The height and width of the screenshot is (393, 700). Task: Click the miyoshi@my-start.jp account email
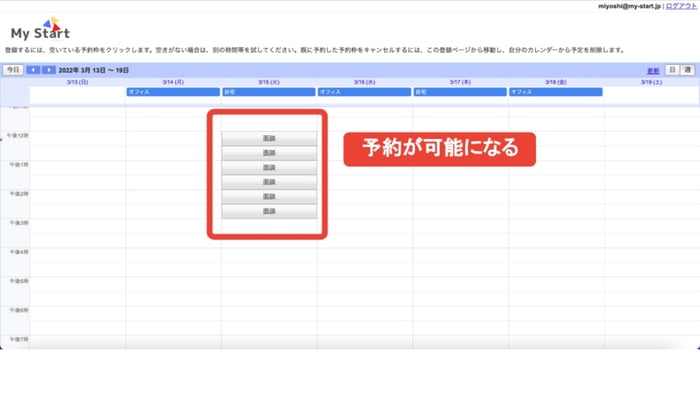[629, 6]
